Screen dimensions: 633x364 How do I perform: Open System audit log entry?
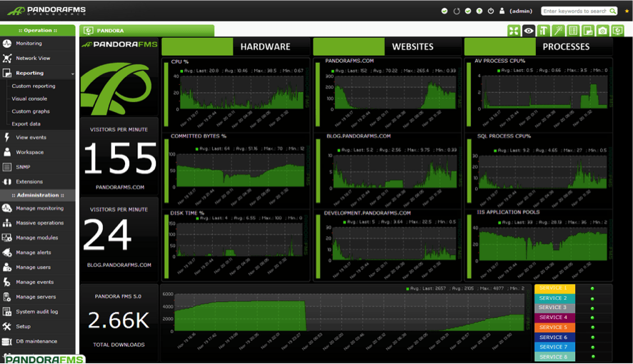(38, 312)
